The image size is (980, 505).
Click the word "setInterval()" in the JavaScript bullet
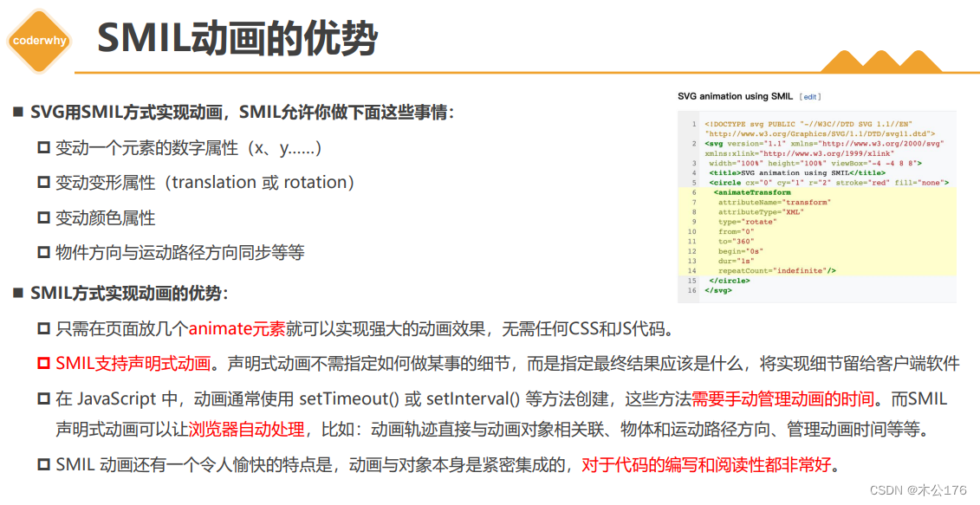pos(472,398)
